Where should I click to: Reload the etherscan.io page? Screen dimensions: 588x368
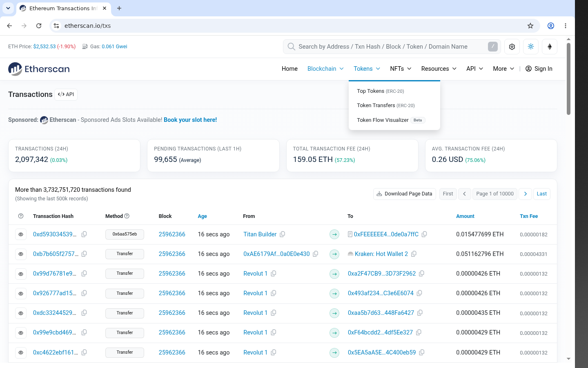pos(39,26)
